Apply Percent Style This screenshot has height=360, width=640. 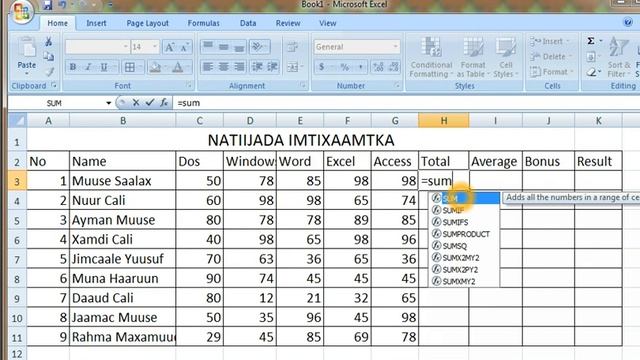(344, 67)
